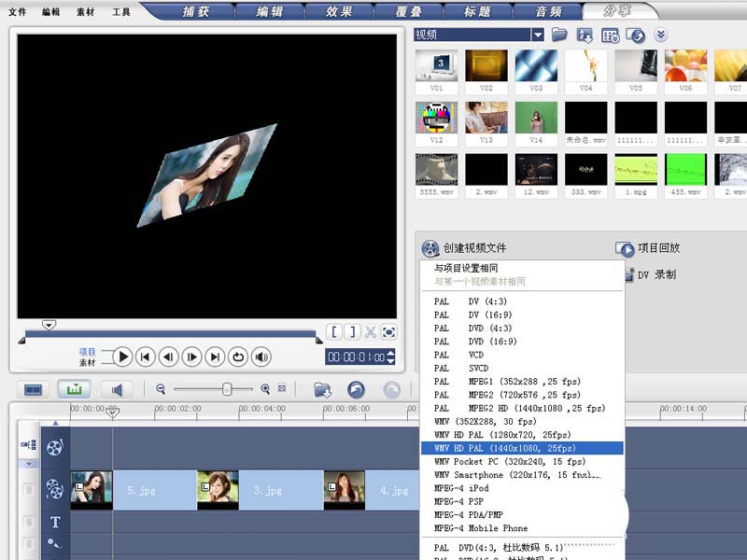Mute via the system volume speaker icon
The image size is (747, 560).
[x=261, y=357]
